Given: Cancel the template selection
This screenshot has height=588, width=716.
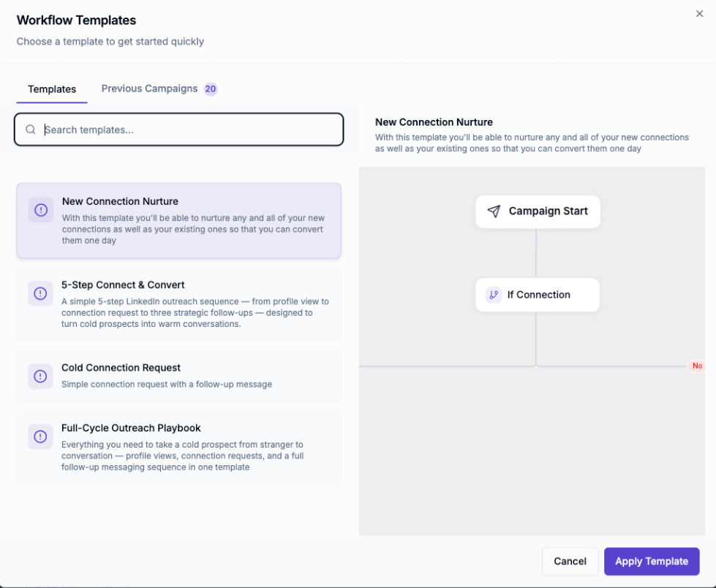Looking at the screenshot, I should [x=570, y=561].
